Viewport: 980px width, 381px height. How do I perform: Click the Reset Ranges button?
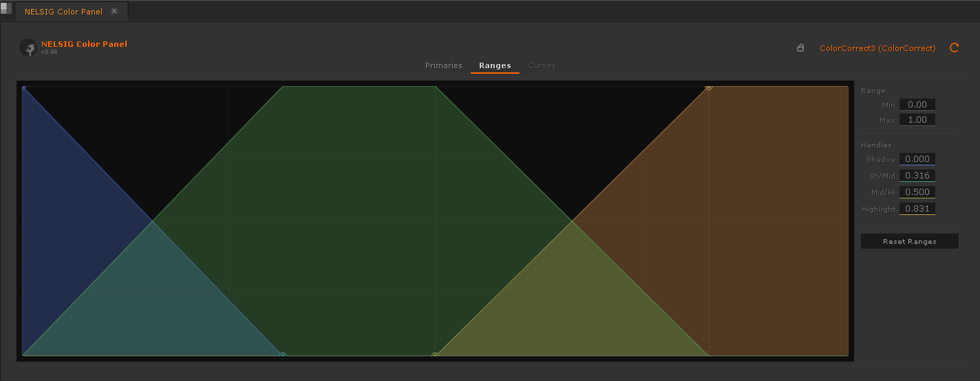tap(909, 241)
